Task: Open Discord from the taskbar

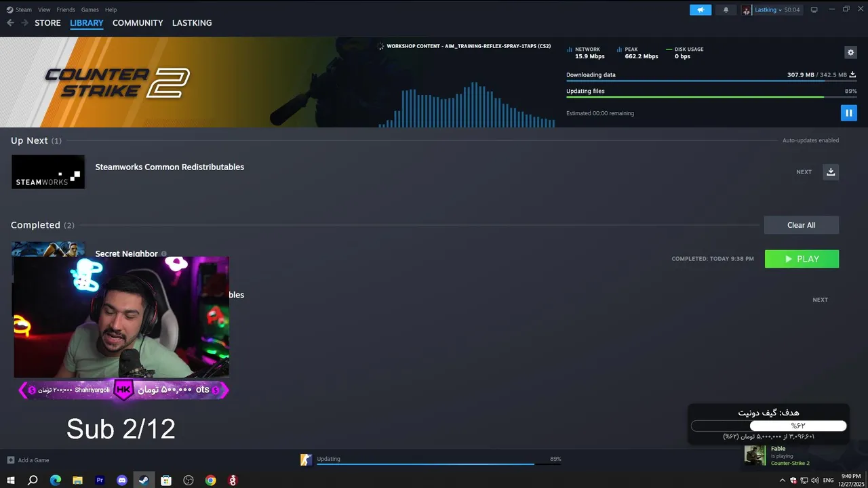Action: (x=122, y=481)
